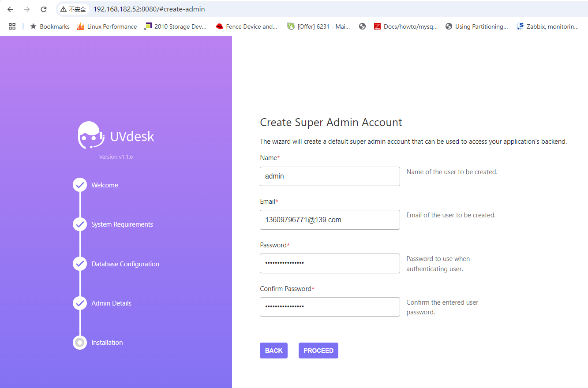Click the BACK button
Viewport: 588px width, 388px height.
click(273, 351)
